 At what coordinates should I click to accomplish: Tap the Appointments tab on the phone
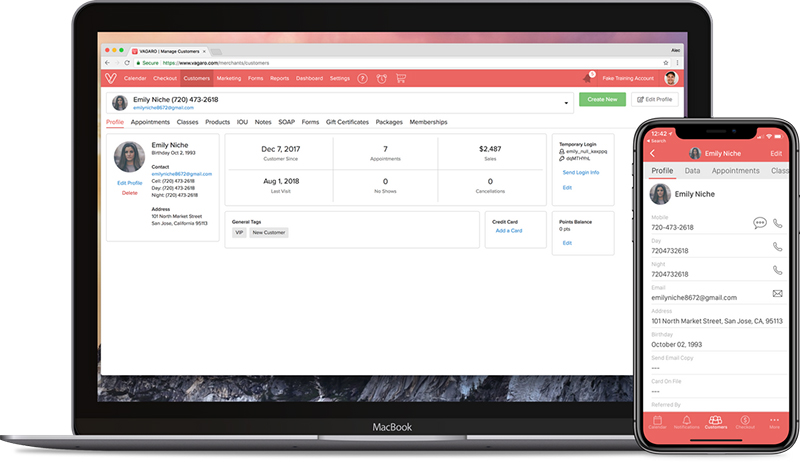pos(736,171)
